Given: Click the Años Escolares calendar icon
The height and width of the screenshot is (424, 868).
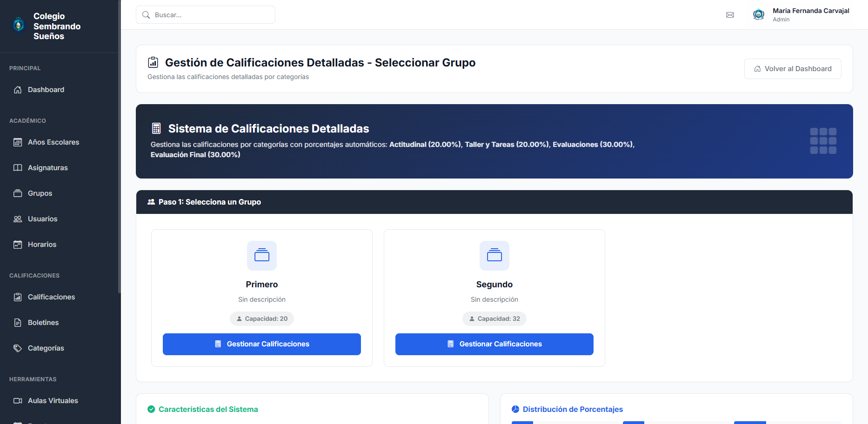Looking at the screenshot, I should (x=18, y=142).
